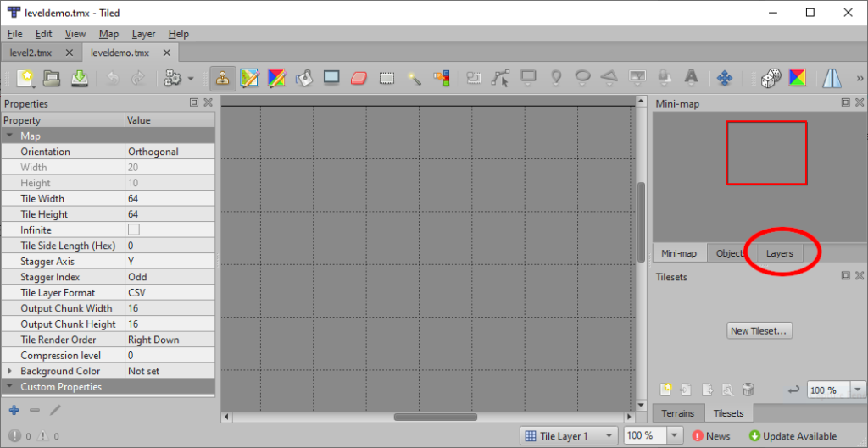Select the Shape Fill rectangle tool
The height and width of the screenshot is (448, 868).
point(331,78)
